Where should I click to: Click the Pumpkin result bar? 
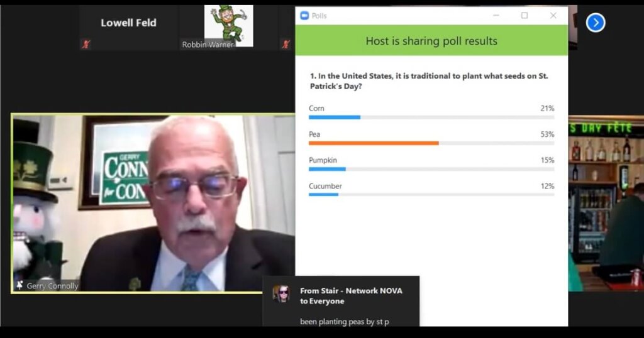coord(431,169)
